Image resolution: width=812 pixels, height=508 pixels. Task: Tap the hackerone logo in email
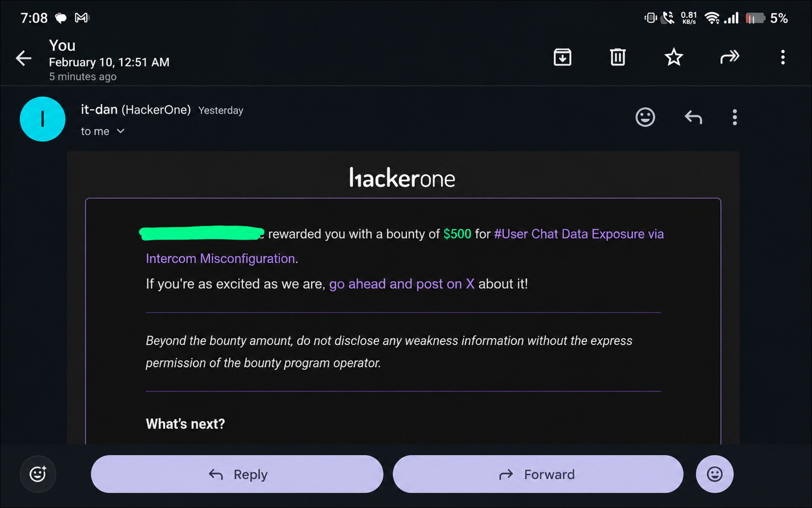pos(402,178)
